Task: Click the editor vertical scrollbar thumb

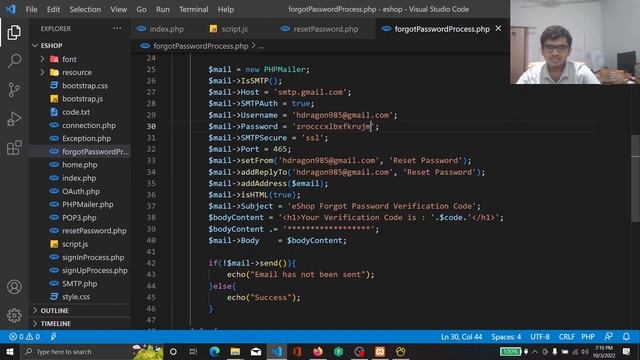Action: 636,178
